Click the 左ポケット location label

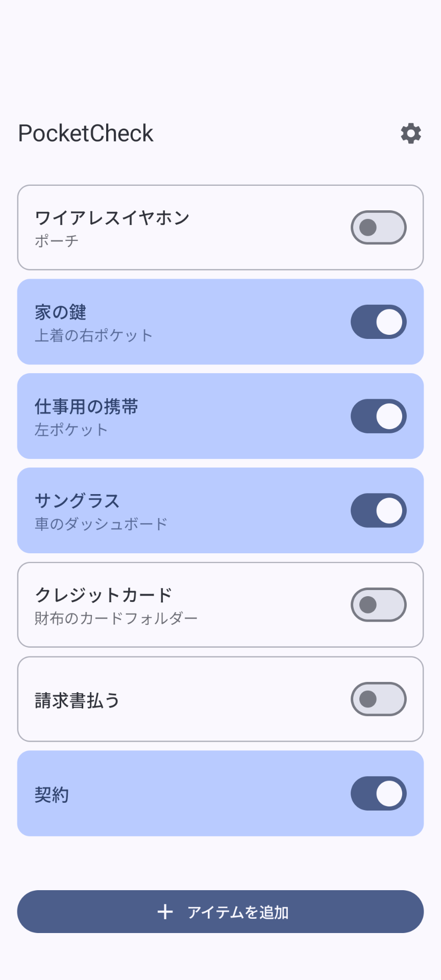tap(71, 430)
